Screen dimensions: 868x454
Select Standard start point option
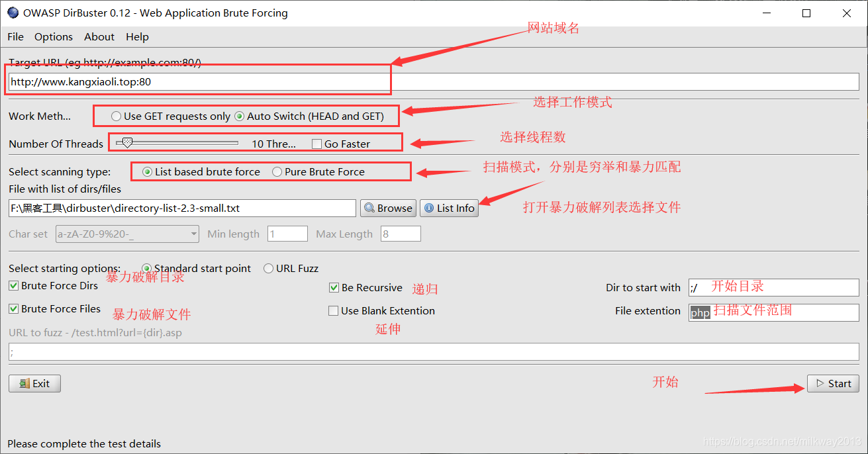click(196, 269)
